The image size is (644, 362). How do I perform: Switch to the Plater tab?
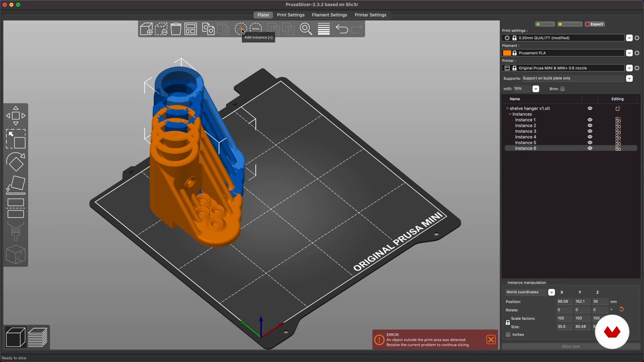(263, 15)
